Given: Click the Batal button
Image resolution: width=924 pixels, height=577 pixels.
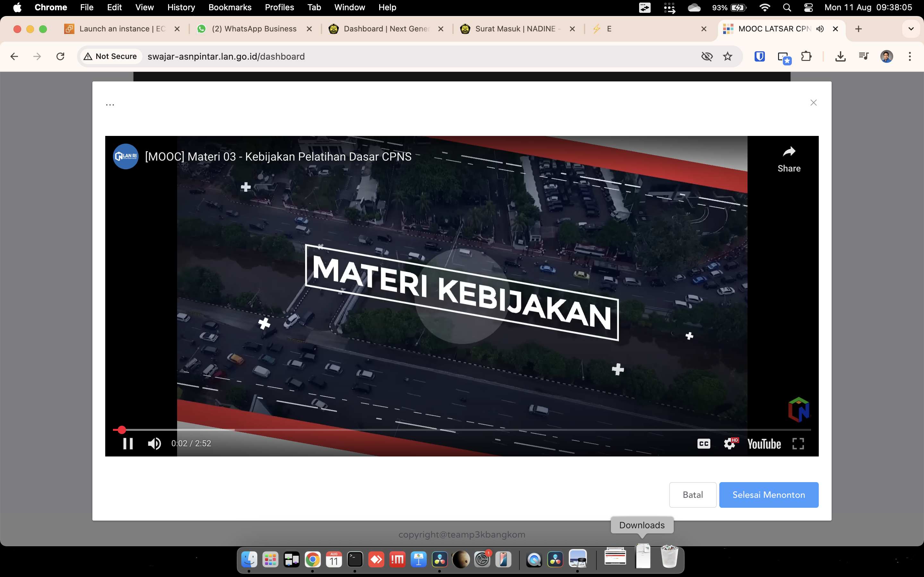Looking at the screenshot, I should 692,495.
